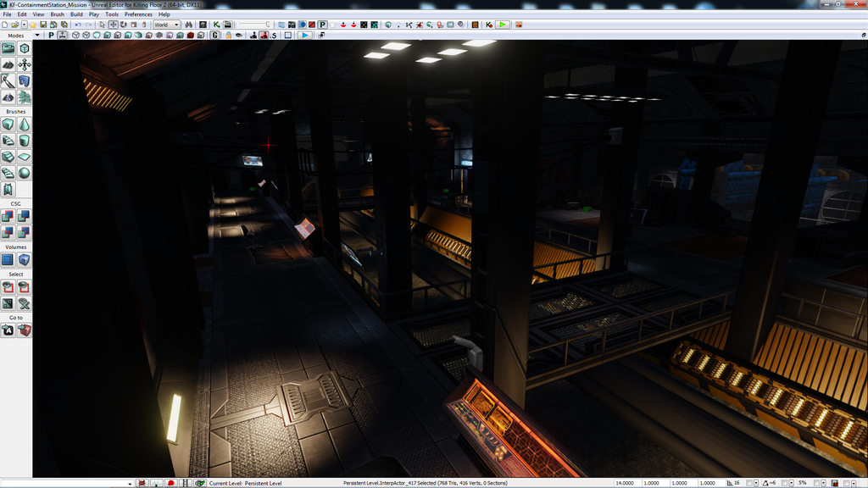Click the green Play level button
Screen dimensions: 868x488
point(502,25)
